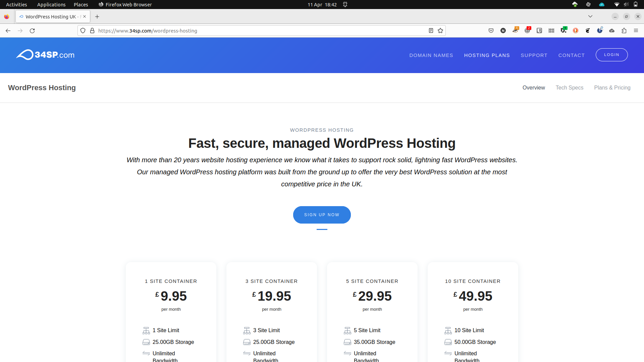Click the address bar URL field
644x362 pixels.
pos(262,31)
